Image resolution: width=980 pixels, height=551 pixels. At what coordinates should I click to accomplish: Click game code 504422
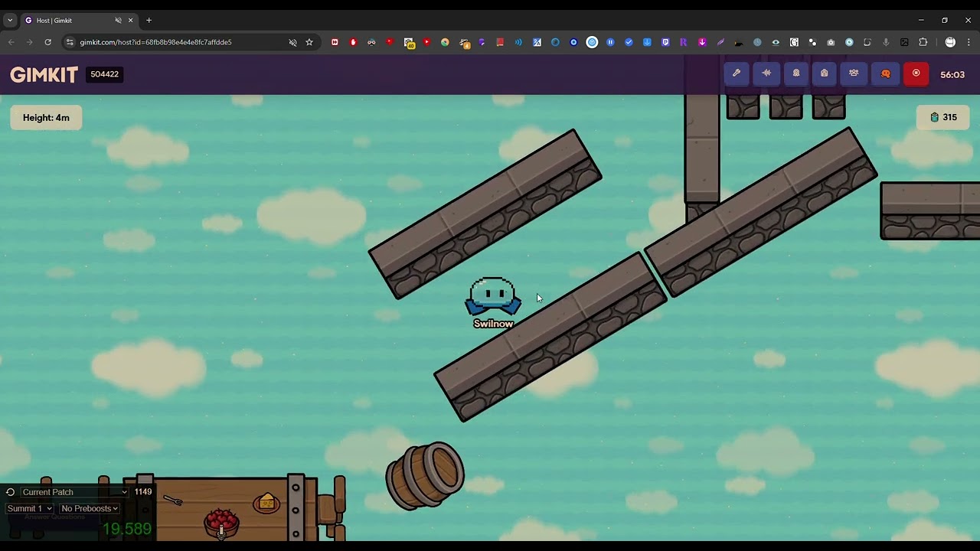[x=104, y=74]
